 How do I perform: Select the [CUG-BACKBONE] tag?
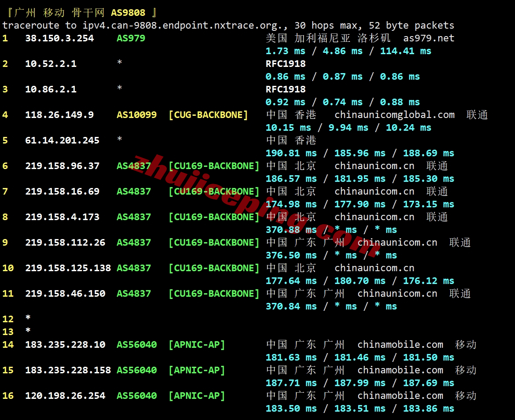coord(208,115)
